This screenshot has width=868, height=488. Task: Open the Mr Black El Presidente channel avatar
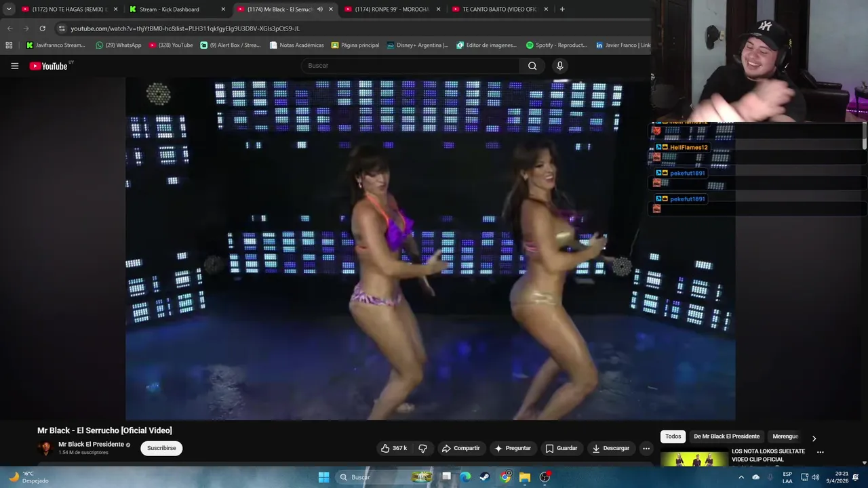(x=45, y=448)
